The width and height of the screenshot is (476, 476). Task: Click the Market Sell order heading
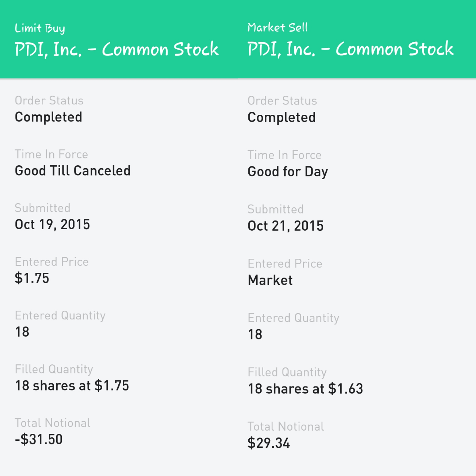(x=277, y=28)
